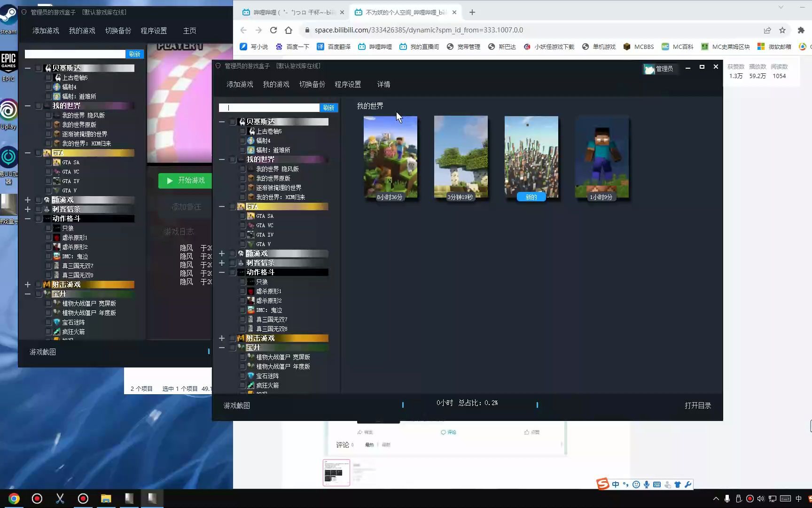Click 游戏截图 in front window footer
812x508 pixels.
pyautogui.click(x=237, y=405)
